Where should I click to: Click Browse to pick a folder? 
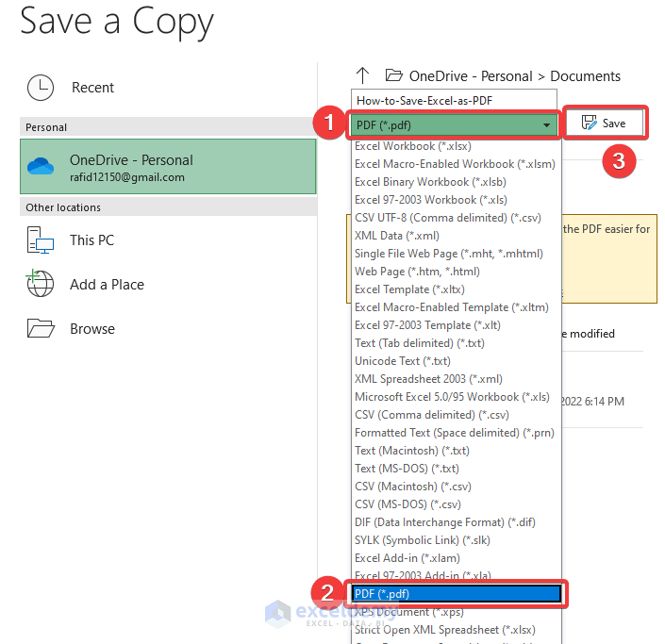tap(168, 328)
